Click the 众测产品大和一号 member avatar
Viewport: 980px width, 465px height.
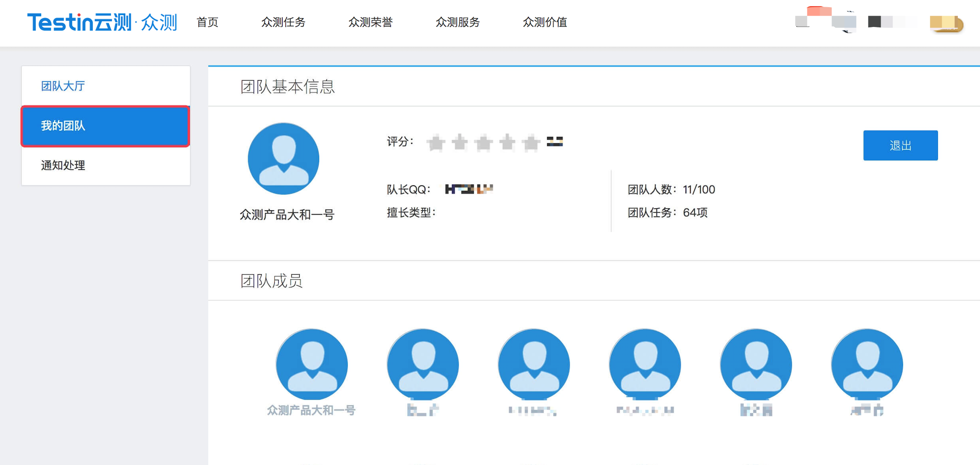click(312, 364)
